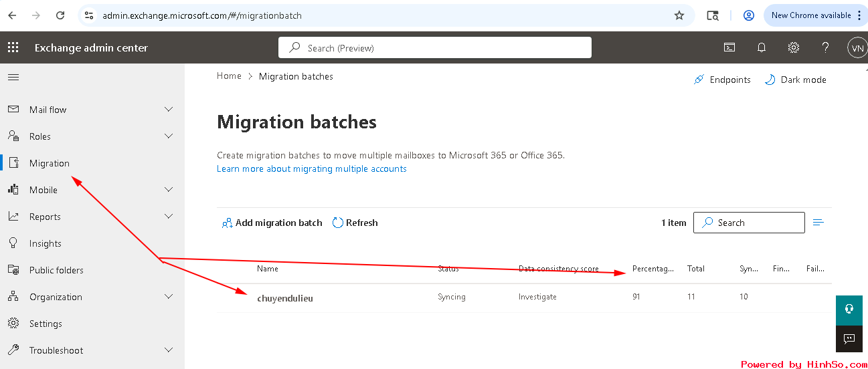Sort by Name column header
Viewport: 868px width, 369px height.
[268, 269]
